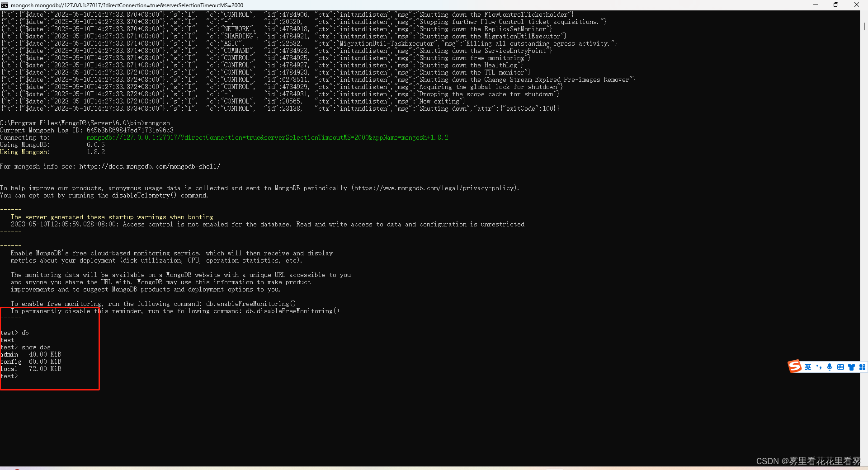Click the 'Shutting down the TTL monitor' log line
868x470 pixels.
[266, 72]
